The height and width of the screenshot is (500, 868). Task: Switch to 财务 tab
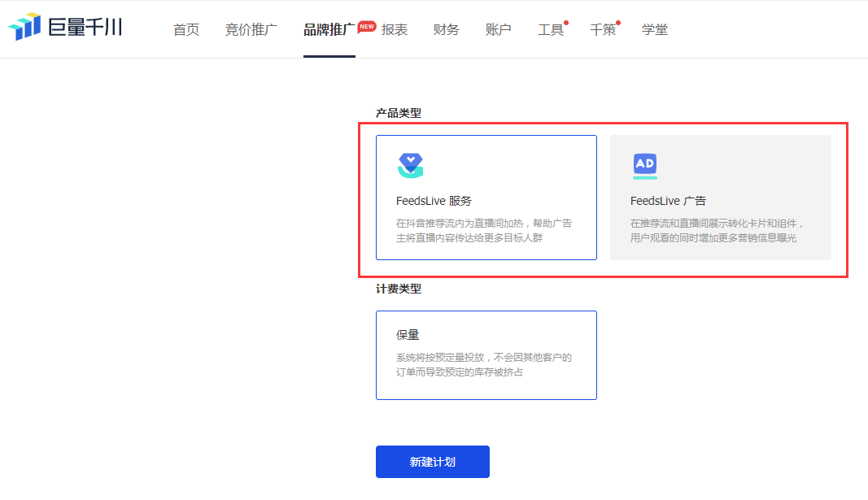click(446, 30)
